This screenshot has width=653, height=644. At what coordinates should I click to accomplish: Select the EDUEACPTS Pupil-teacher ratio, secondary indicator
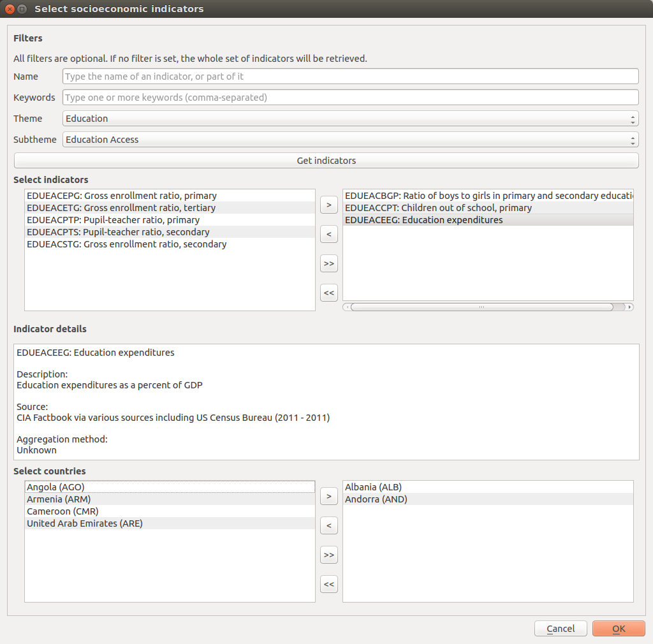pyautogui.click(x=118, y=232)
